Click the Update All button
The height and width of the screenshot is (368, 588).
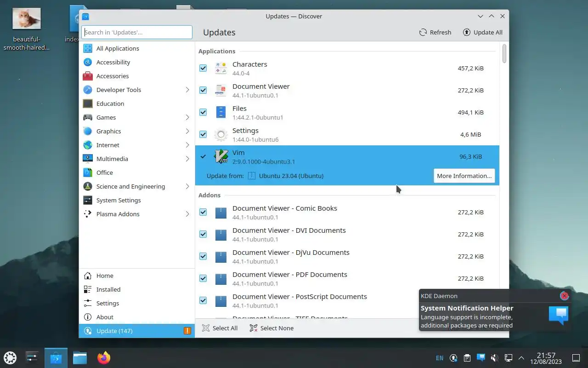tap(482, 32)
